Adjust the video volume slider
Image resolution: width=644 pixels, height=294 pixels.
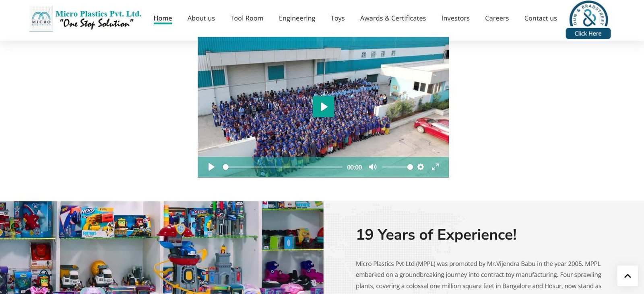point(397,167)
